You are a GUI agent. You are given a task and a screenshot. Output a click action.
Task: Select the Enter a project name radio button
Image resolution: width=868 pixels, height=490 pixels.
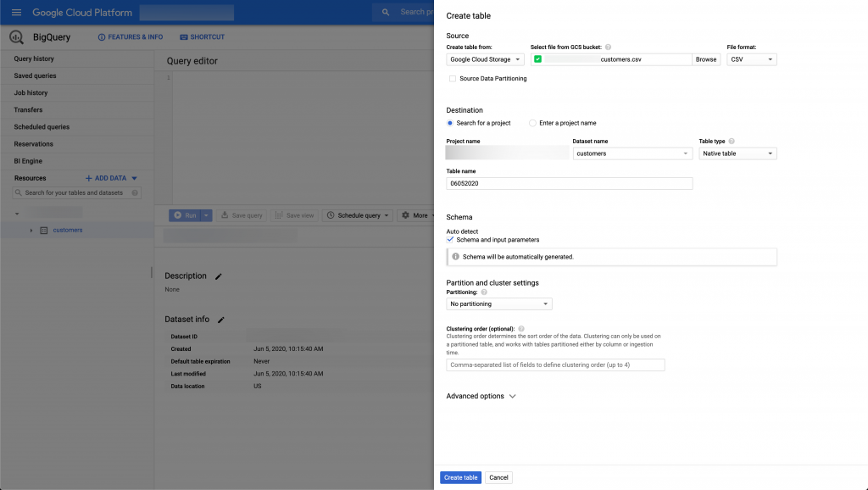point(532,123)
